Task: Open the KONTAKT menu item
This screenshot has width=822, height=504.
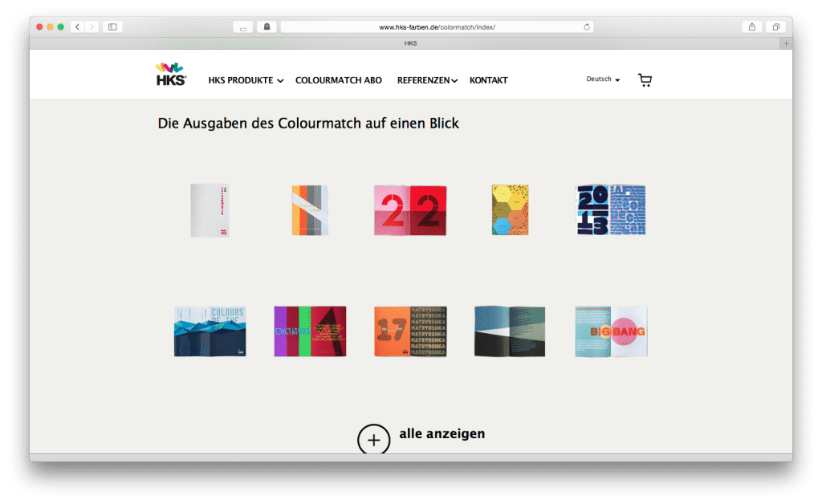Action: pos(488,80)
